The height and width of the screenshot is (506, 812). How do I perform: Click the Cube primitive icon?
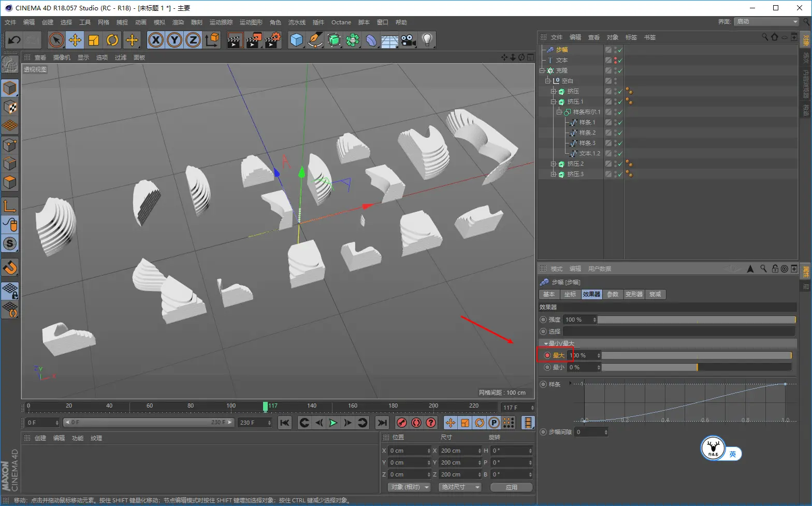click(296, 40)
